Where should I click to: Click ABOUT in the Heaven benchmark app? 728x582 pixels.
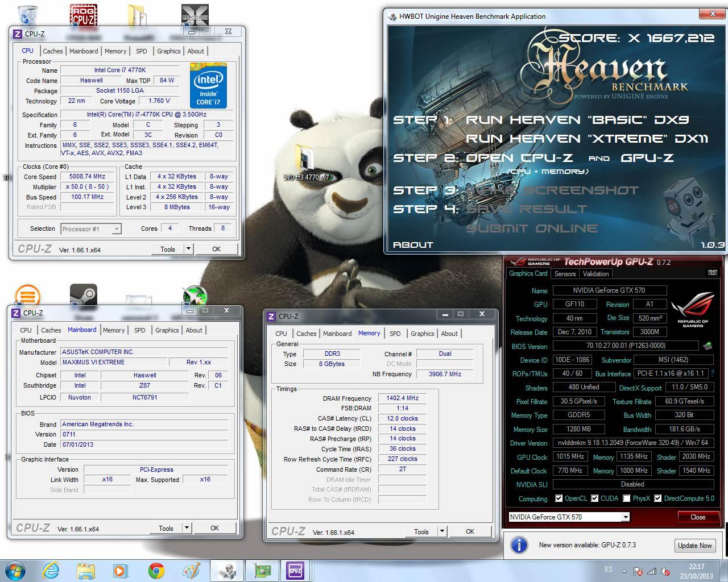click(413, 245)
